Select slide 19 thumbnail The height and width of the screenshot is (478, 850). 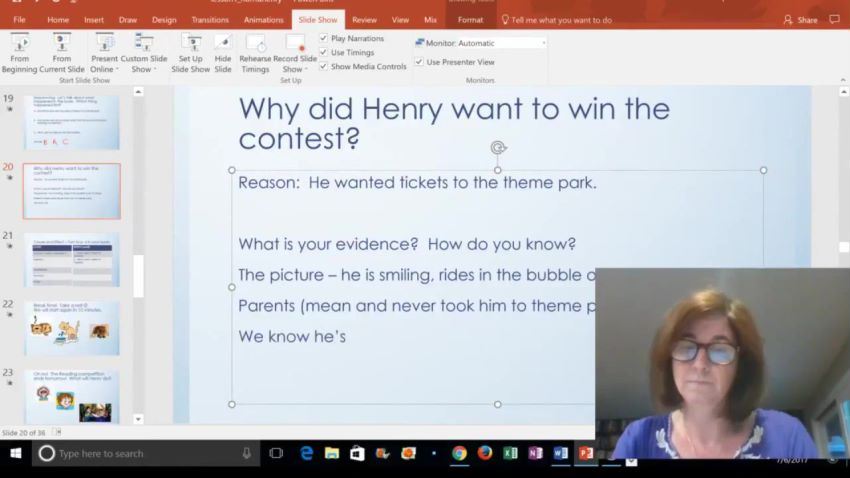pyautogui.click(x=72, y=122)
